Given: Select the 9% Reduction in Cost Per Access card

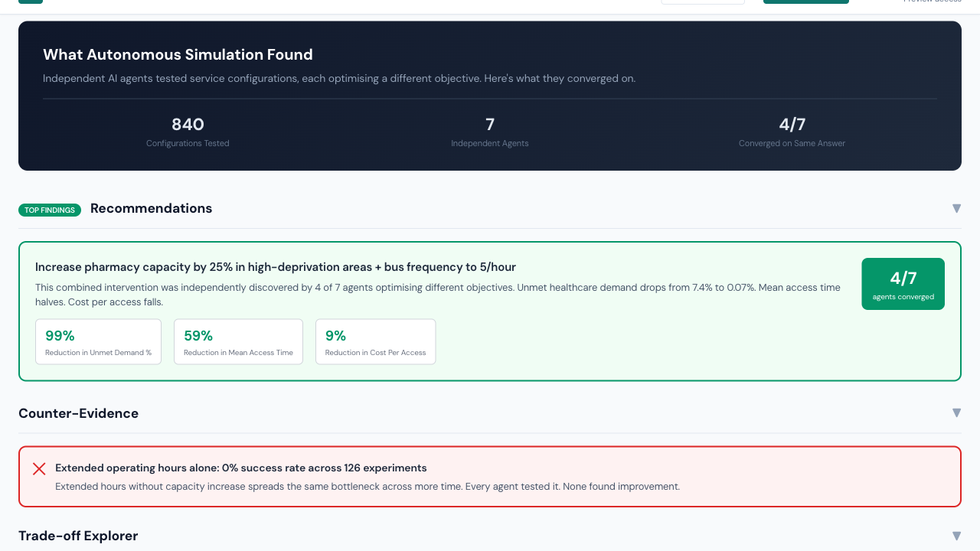Looking at the screenshot, I should 375,341.
